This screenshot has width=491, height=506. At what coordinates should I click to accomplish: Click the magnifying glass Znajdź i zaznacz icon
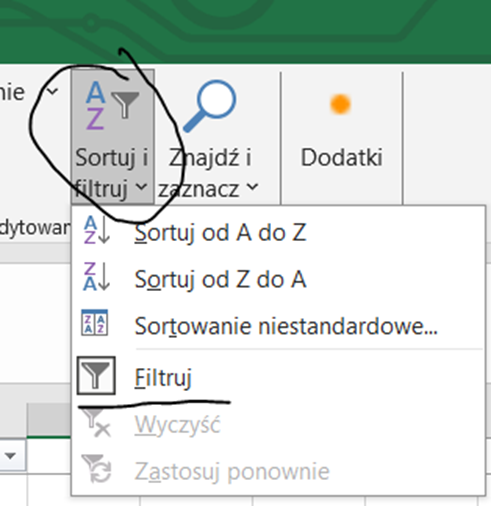(x=210, y=106)
